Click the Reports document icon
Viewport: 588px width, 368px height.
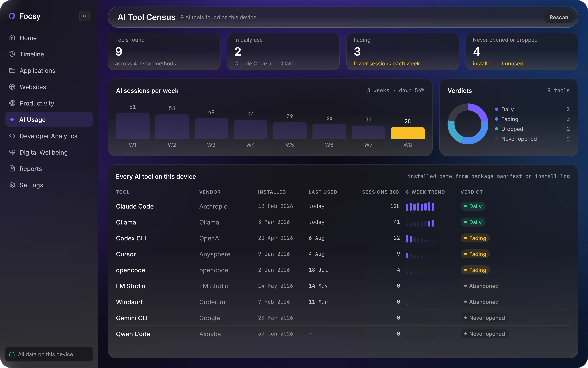click(x=12, y=168)
